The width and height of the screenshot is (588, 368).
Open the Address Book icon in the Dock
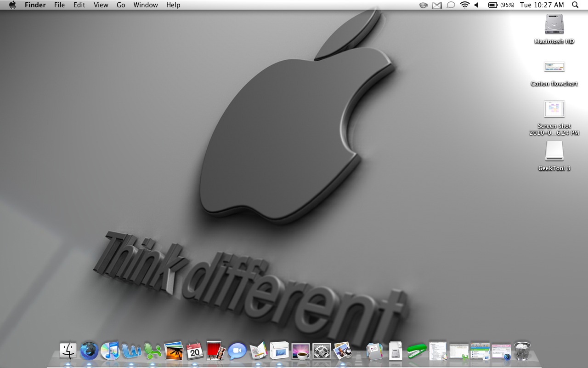pos(258,351)
